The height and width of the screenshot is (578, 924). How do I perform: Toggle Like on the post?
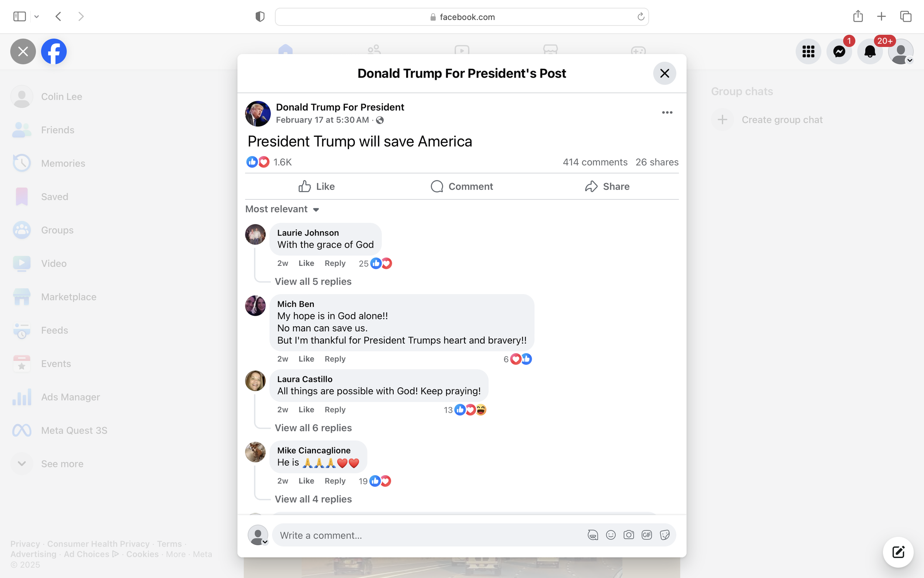pyautogui.click(x=317, y=186)
